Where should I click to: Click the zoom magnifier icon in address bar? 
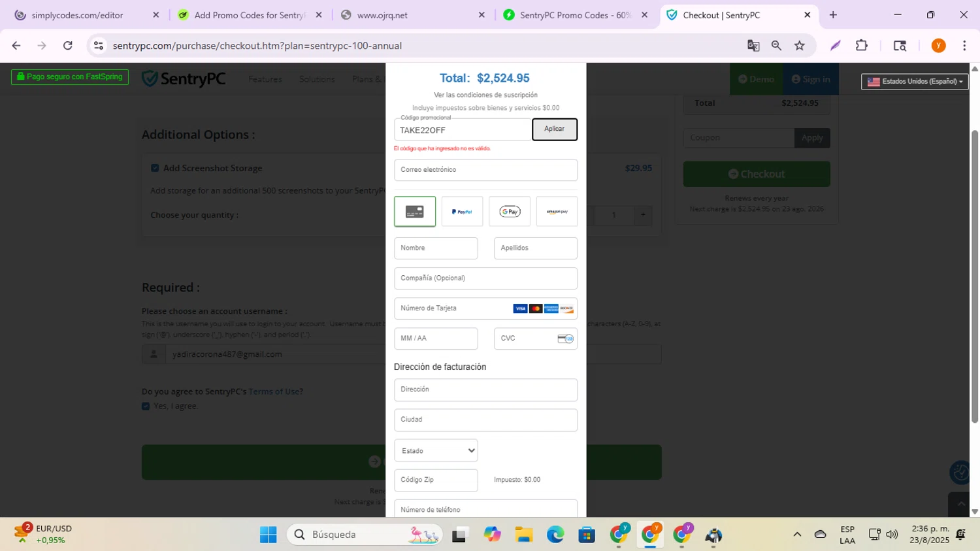(776, 46)
